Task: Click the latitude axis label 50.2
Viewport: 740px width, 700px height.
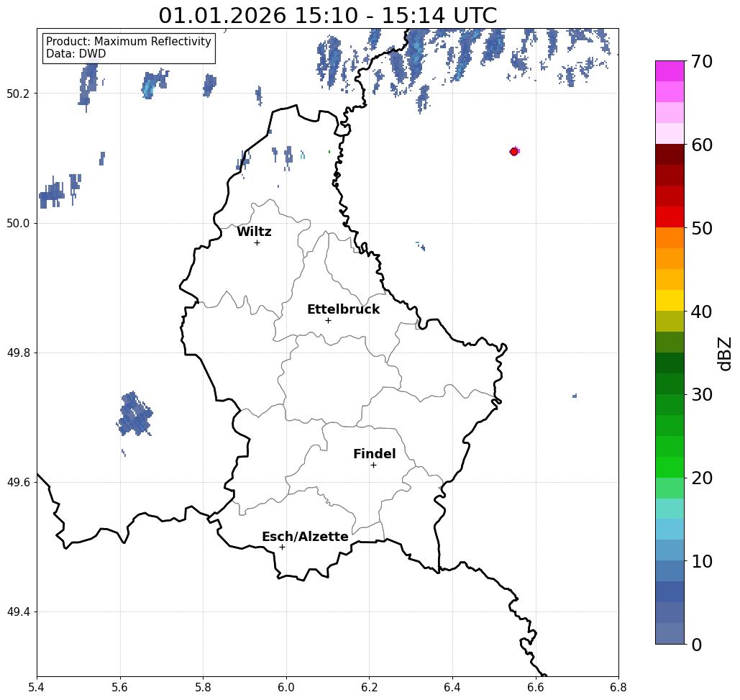Action: click(17, 94)
